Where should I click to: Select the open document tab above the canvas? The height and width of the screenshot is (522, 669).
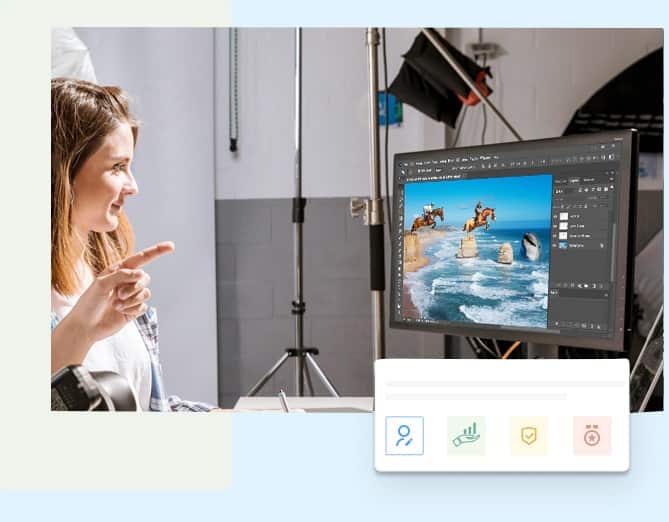[430, 177]
